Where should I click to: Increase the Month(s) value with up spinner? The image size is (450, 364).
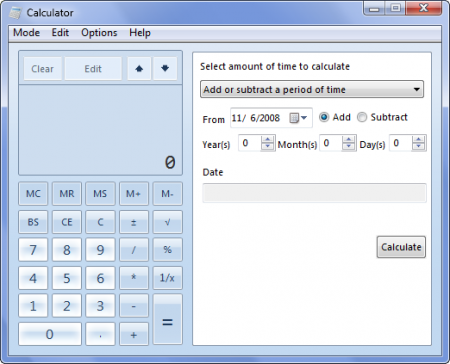(348, 139)
